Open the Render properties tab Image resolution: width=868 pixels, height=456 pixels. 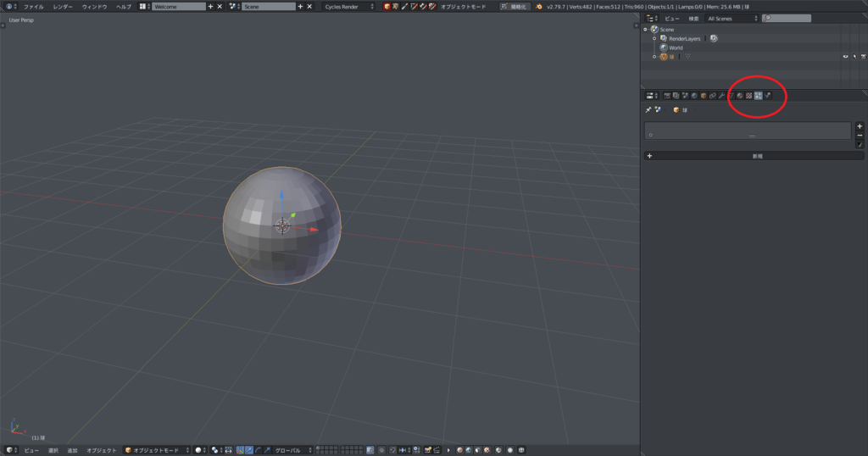667,96
